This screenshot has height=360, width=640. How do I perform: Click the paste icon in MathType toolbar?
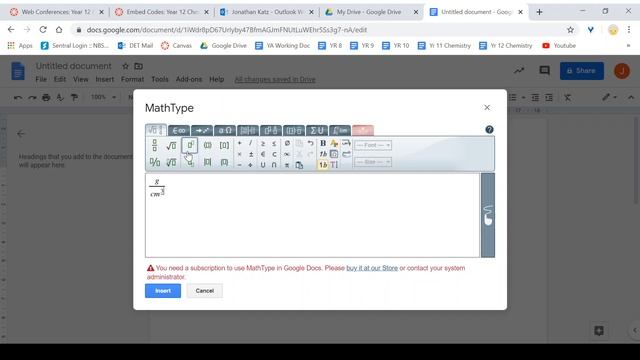point(299,165)
